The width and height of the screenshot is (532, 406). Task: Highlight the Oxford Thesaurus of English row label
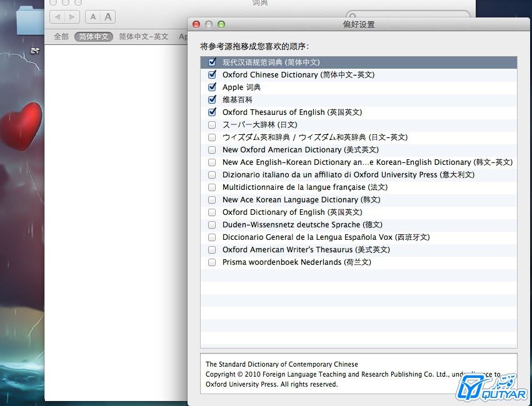coord(292,112)
